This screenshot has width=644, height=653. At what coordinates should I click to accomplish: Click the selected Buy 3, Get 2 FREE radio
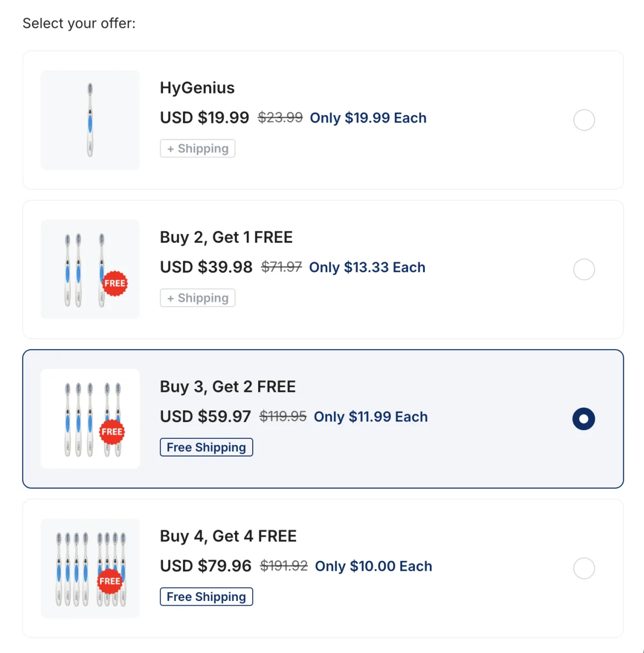pos(584,419)
